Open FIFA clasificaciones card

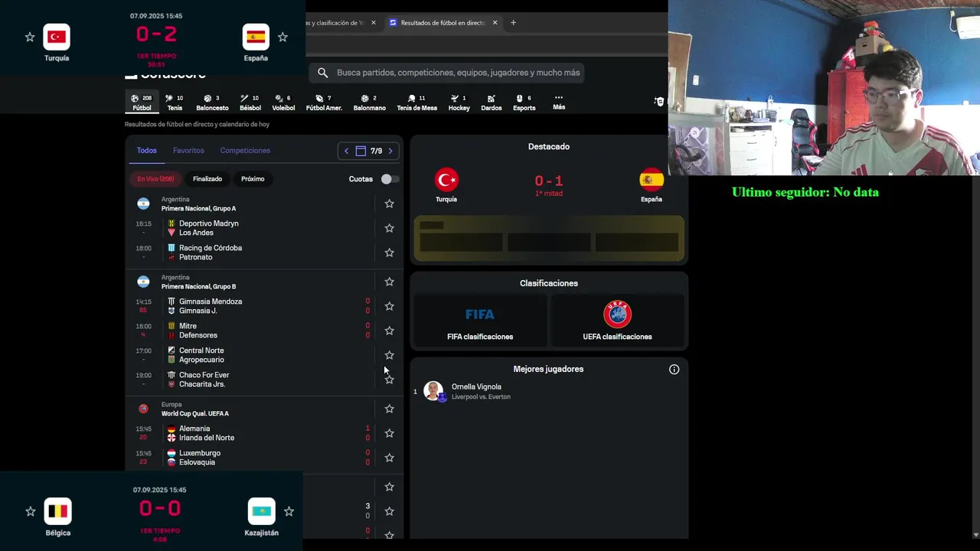pos(480,321)
